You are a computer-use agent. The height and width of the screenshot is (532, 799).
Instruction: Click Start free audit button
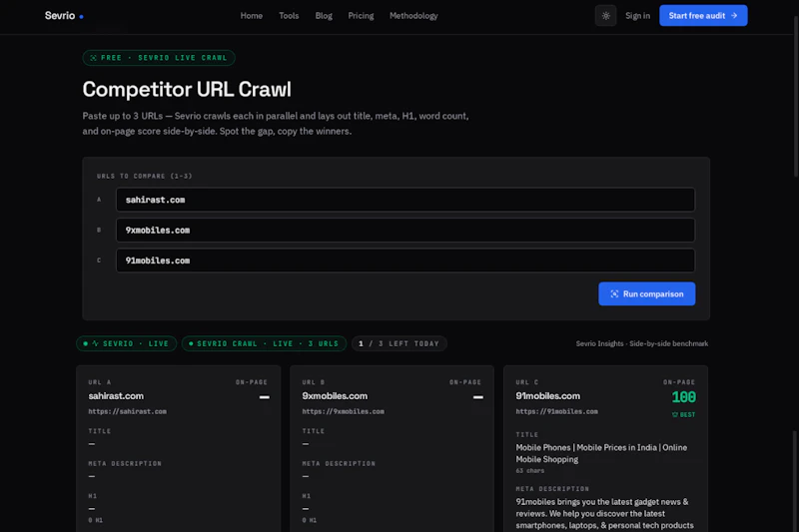pos(703,16)
